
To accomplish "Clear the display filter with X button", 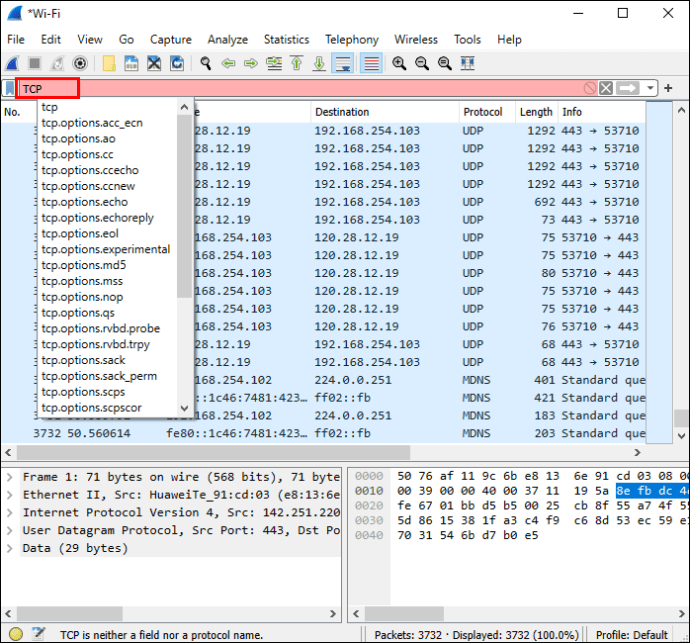I will point(605,88).
